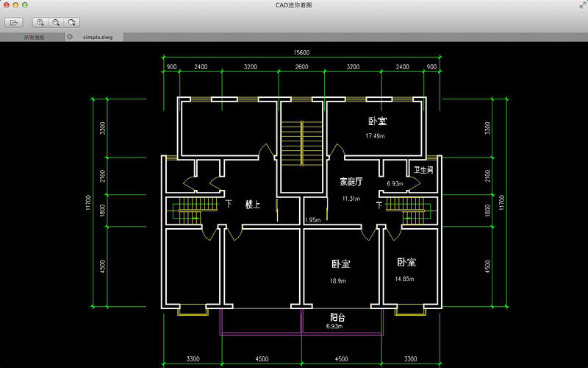The width and height of the screenshot is (588, 368).
Task: Minimize the window with the yellow button
Action: point(16,5)
